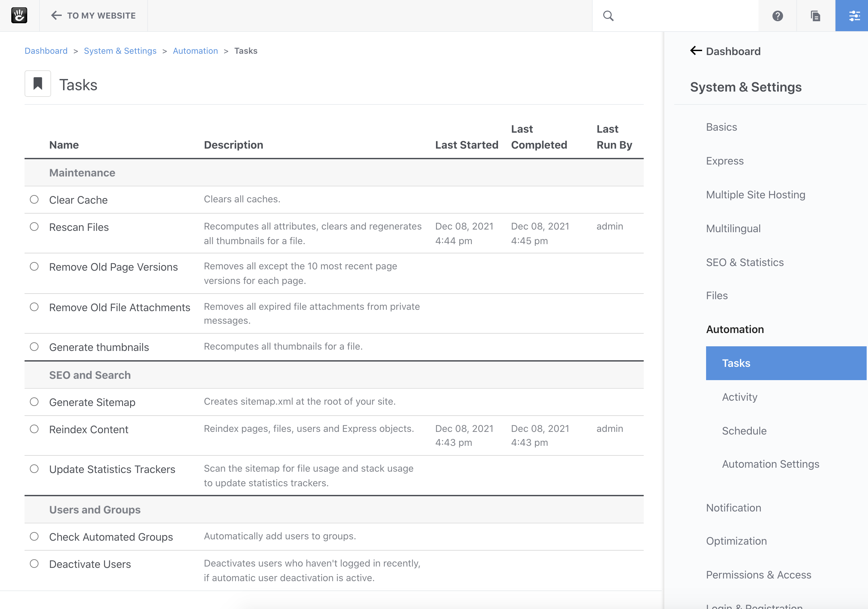Expand the Notification sidebar section

tap(733, 508)
